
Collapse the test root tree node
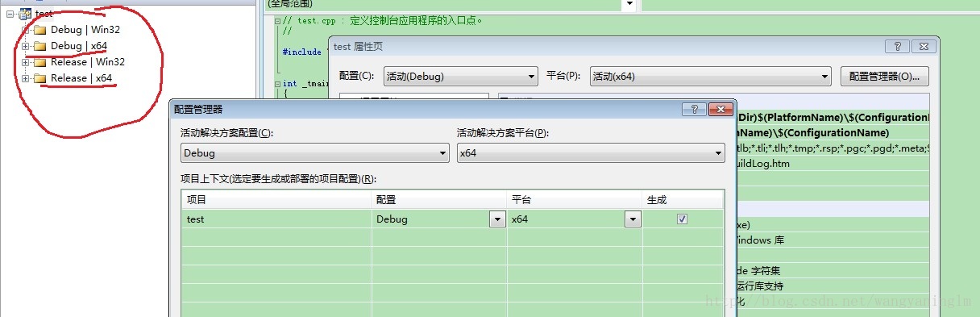[10, 14]
